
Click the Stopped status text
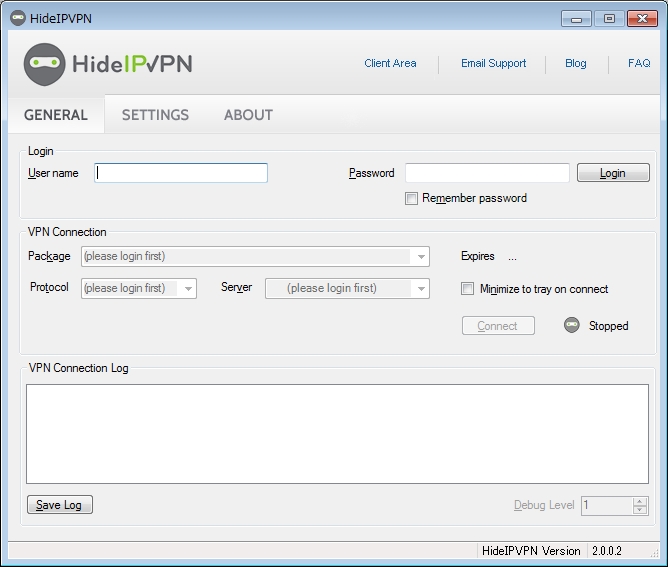coord(608,326)
